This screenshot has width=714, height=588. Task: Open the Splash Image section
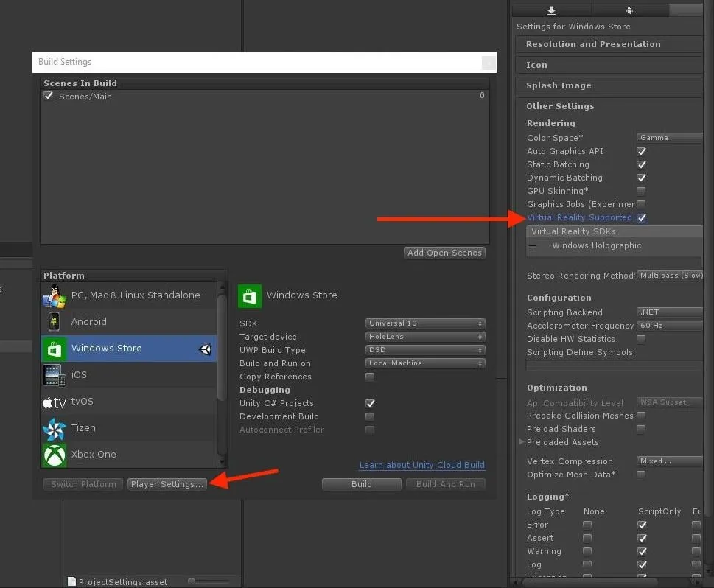tap(609, 85)
